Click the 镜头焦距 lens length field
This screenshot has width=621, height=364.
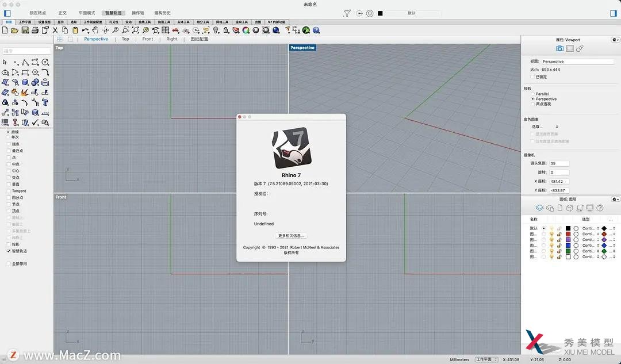[x=559, y=163]
